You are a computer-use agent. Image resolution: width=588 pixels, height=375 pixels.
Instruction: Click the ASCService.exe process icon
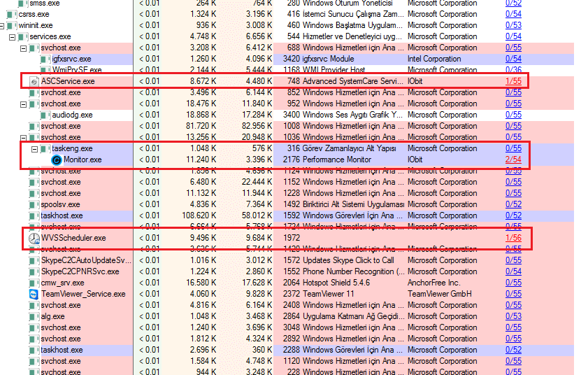point(34,81)
